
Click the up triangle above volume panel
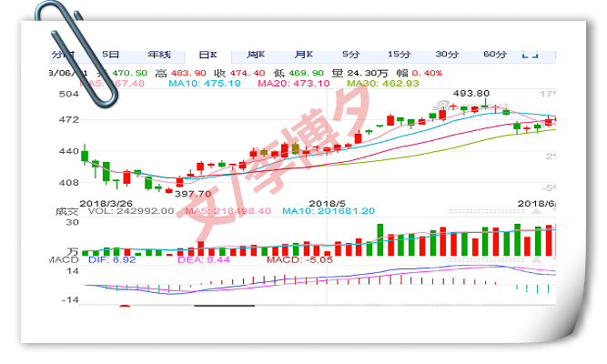pos(536,211)
